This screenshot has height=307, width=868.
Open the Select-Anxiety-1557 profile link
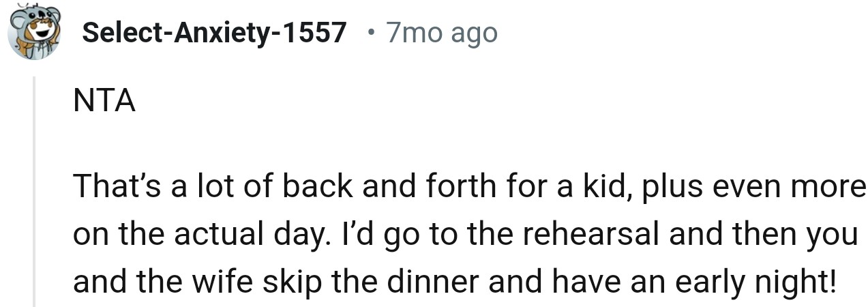click(214, 32)
